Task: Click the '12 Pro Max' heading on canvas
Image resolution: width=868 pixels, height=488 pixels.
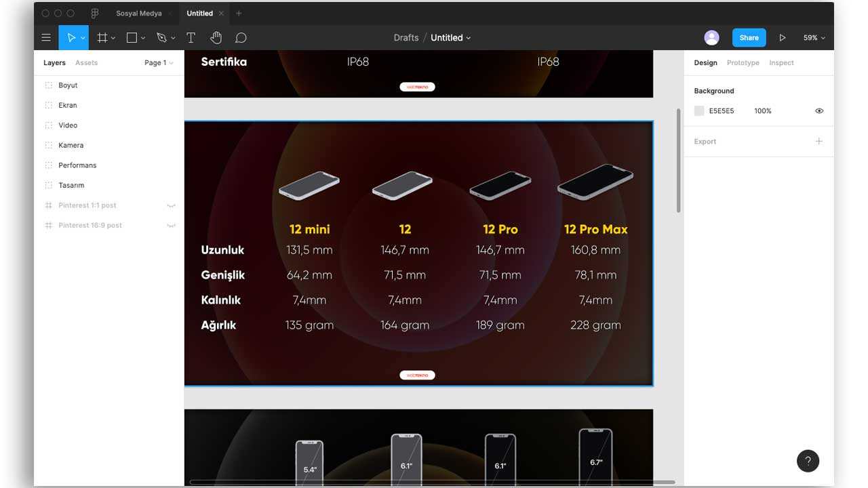Action: (596, 229)
